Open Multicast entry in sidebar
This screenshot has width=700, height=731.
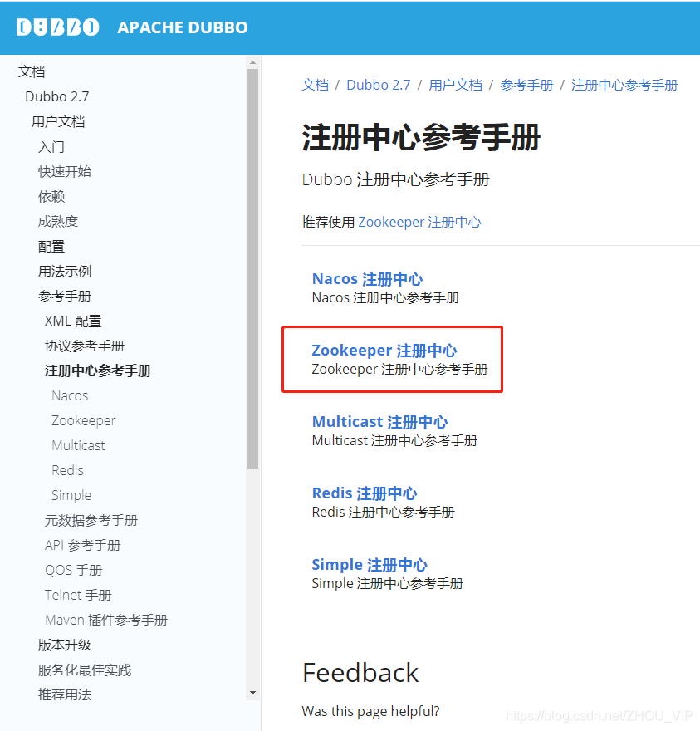78,446
